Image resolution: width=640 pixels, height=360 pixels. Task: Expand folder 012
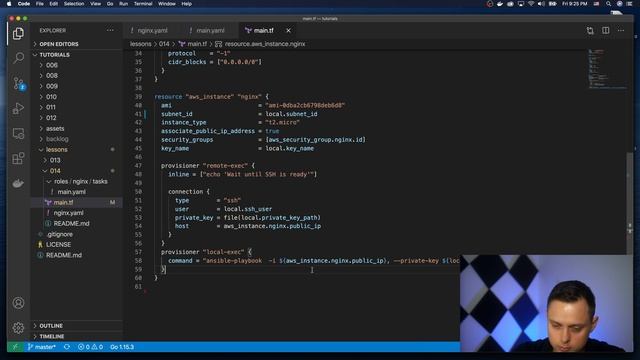51,118
